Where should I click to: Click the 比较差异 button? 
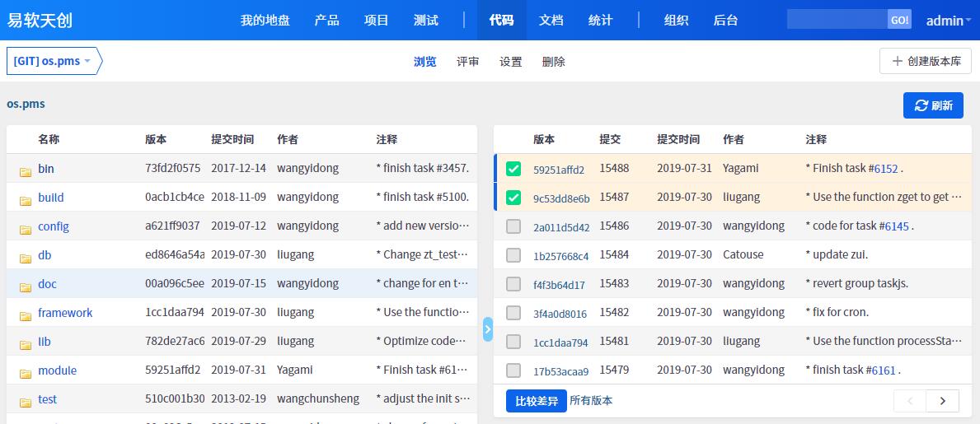tap(537, 401)
